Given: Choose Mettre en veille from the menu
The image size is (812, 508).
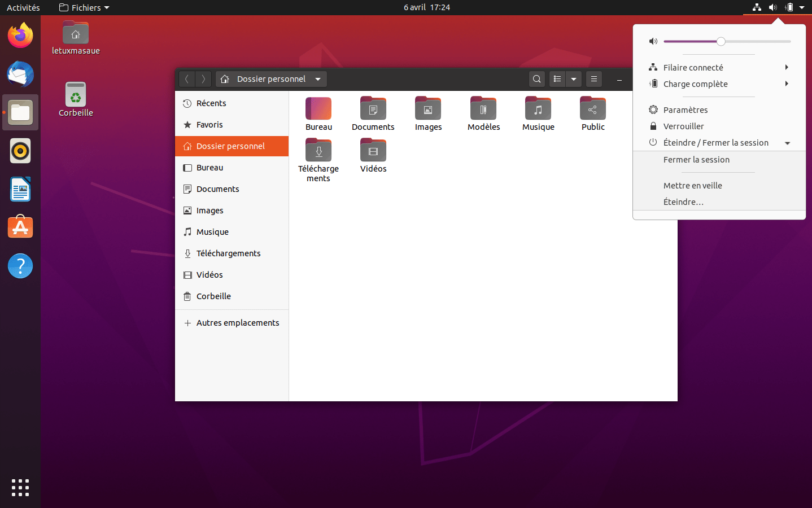Looking at the screenshot, I should (x=692, y=186).
